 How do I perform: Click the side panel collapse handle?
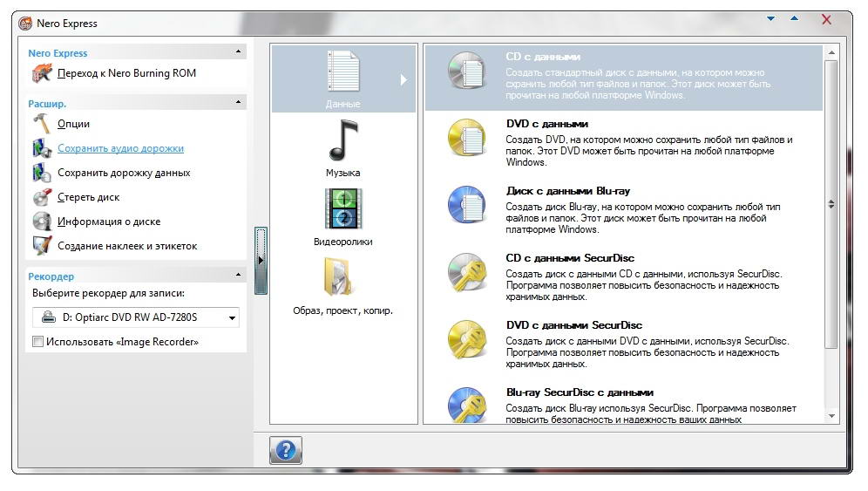pyautogui.click(x=261, y=260)
